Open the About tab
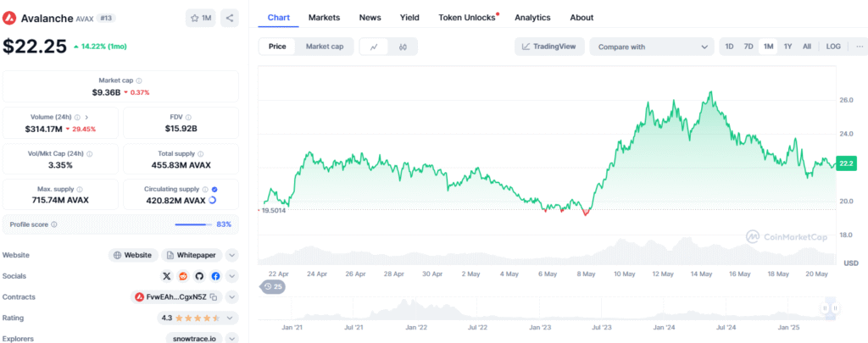Viewport: 868px width, 343px height. click(x=581, y=18)
